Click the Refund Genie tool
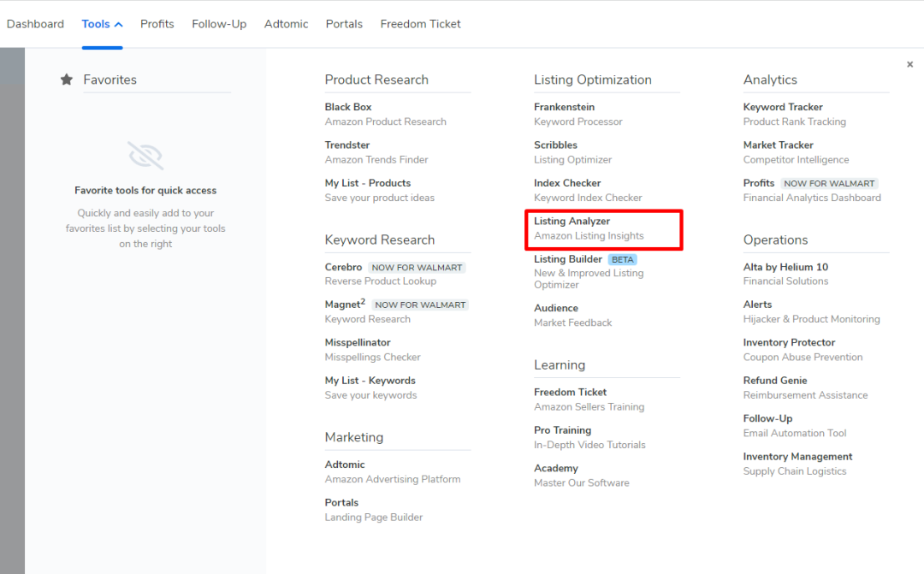This screenshot has width=924, height=574. click(775, 381)
